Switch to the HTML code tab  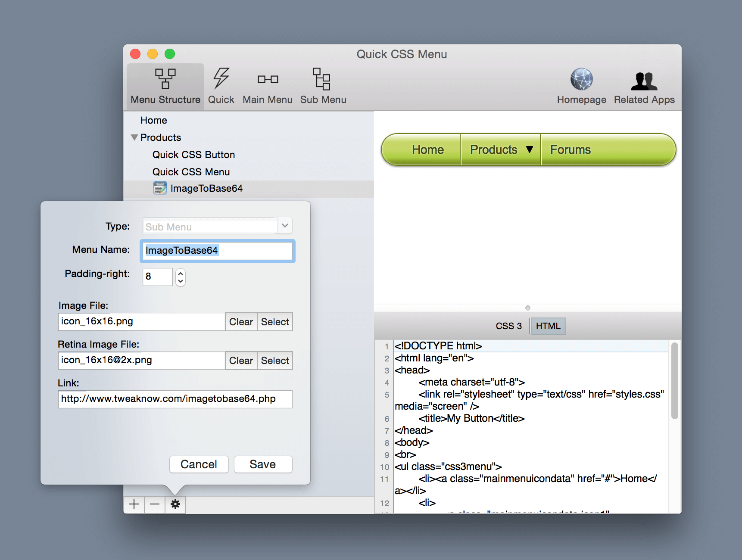[548, 326]
